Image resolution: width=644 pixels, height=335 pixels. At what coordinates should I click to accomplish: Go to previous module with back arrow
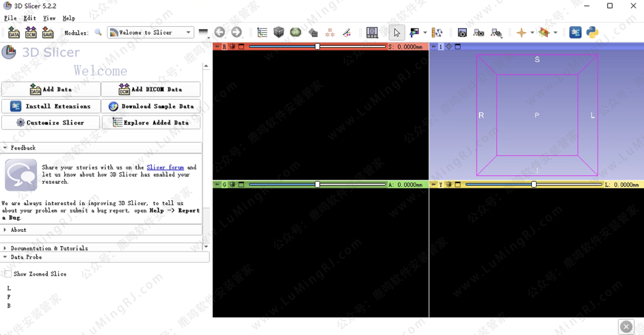(219, 32)
